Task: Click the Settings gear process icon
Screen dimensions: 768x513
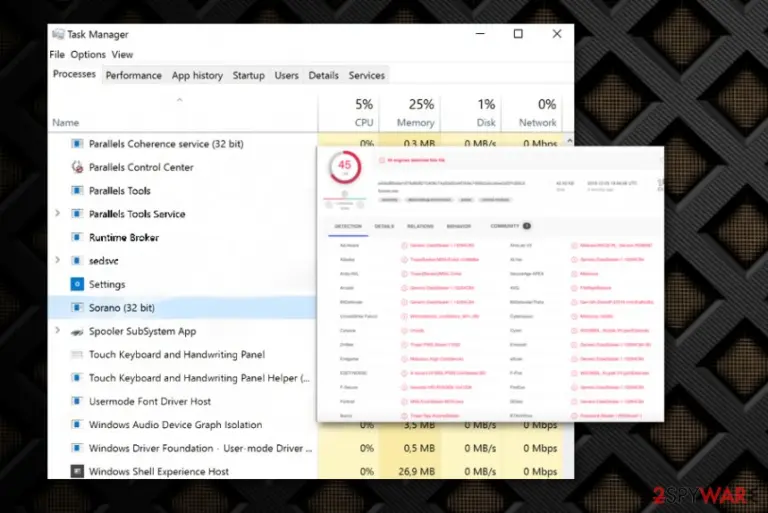Action: (x=77, y=284)
